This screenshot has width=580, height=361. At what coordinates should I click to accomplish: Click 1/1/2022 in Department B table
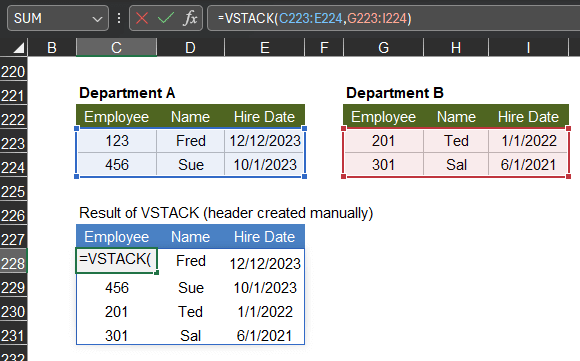pyautogui.click(x=529, y=141)
